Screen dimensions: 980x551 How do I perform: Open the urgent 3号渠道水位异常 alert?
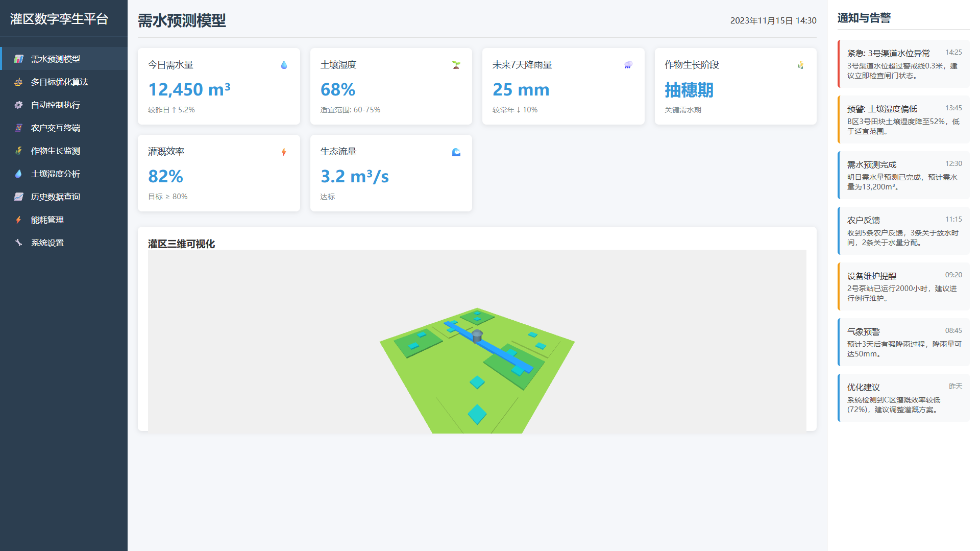(x=903, y=64)
